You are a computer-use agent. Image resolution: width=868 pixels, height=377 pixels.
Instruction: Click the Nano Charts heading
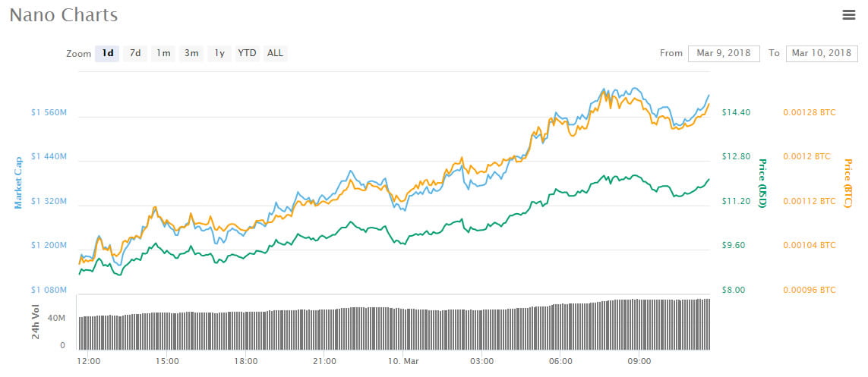[64, 15]
